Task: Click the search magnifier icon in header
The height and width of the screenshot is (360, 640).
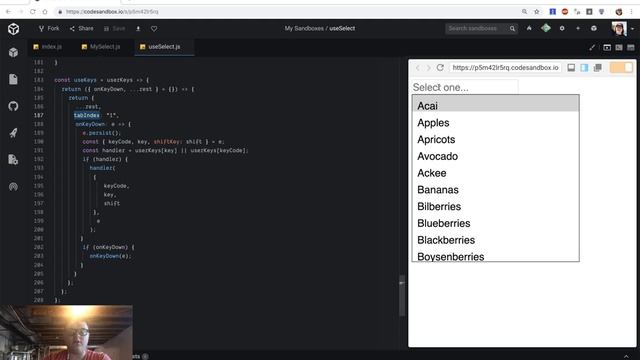Action: coord(512,29)
